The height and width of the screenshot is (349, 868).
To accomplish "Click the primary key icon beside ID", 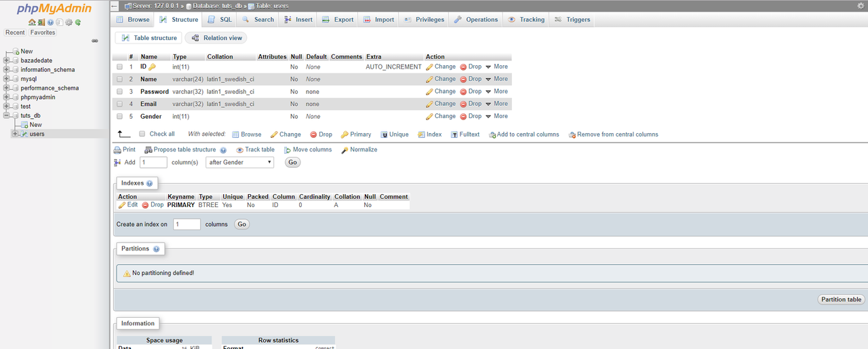I will [x=153, y=67].
